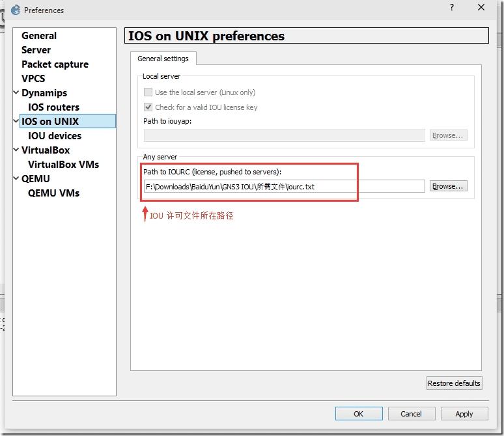Collapse the VirtualBox tree section
Screen dimensions: 504x436
point(16,150)
